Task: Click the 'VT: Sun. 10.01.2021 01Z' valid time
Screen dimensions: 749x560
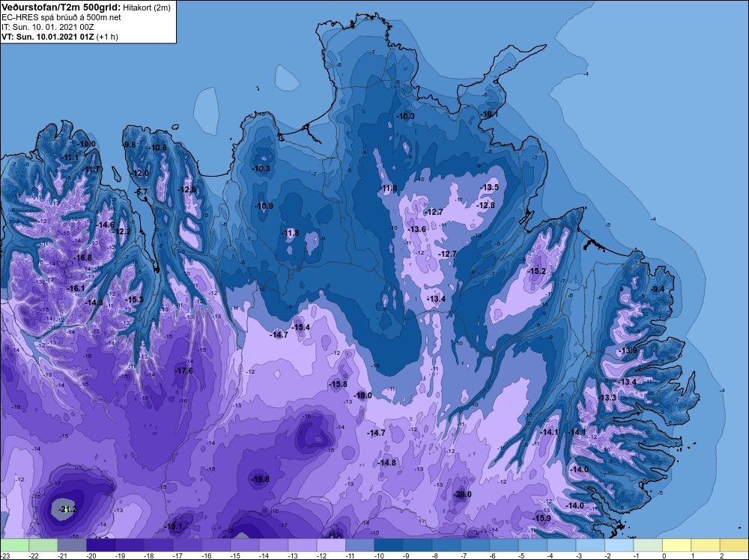Action: click(48, 37)
